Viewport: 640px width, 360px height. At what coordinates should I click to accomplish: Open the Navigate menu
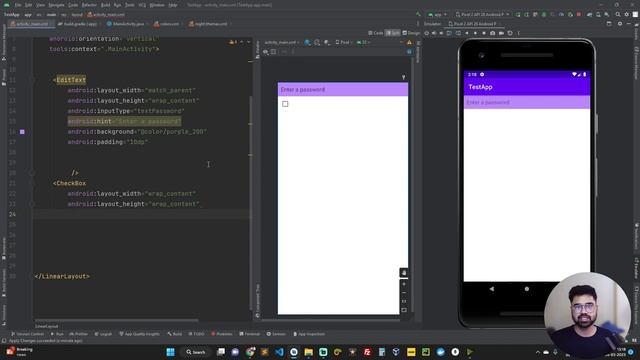pyautogui.click(x=56, y=5)
